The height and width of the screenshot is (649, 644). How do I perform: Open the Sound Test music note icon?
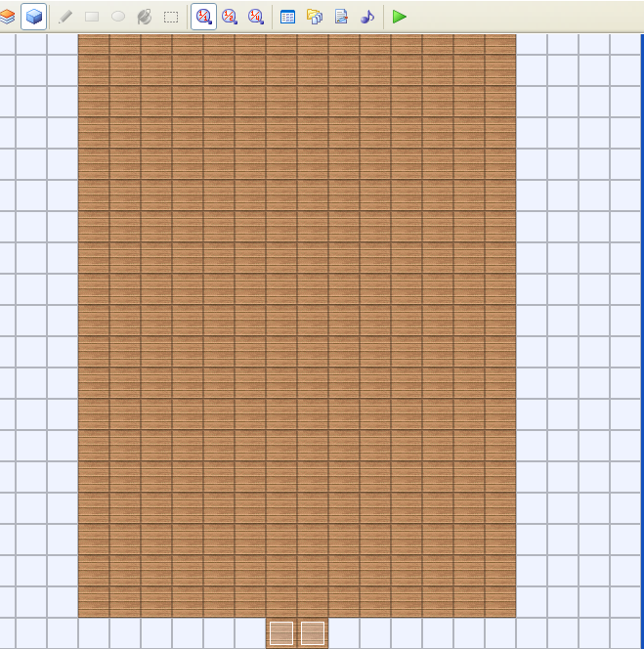pos(367,17)
